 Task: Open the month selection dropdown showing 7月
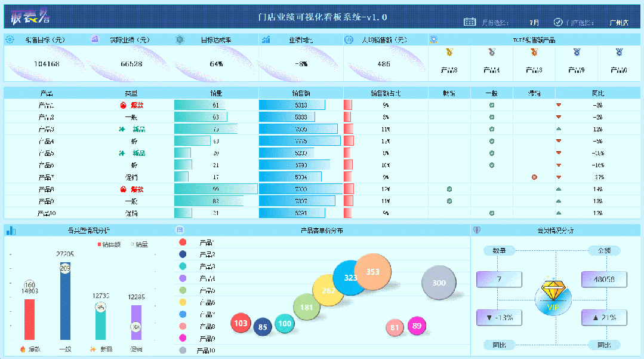[x=534, y=23]
